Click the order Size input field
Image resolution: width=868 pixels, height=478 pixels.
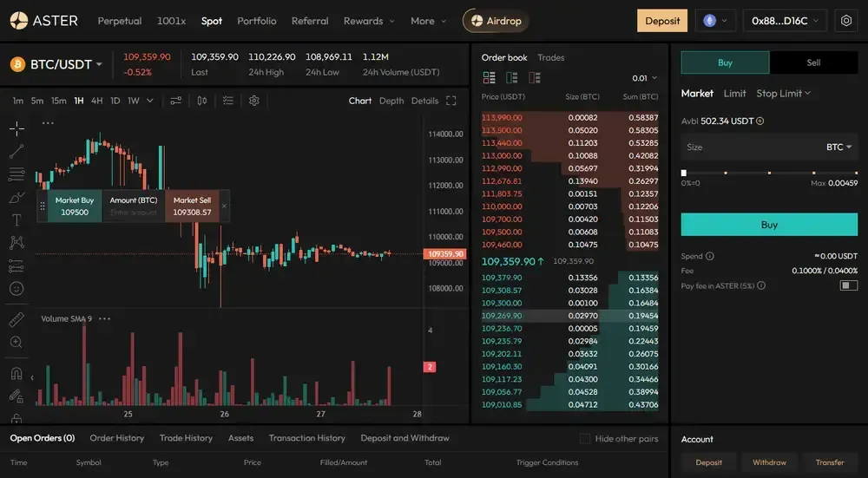click(769, 147)
